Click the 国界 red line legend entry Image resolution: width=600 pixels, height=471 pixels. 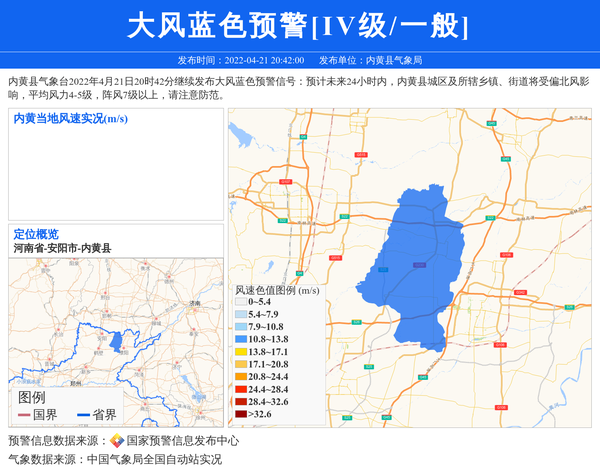[38, 415]
